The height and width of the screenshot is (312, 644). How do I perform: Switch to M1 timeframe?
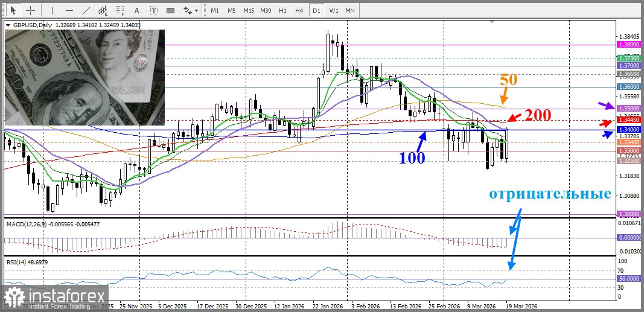click(215, 10)
